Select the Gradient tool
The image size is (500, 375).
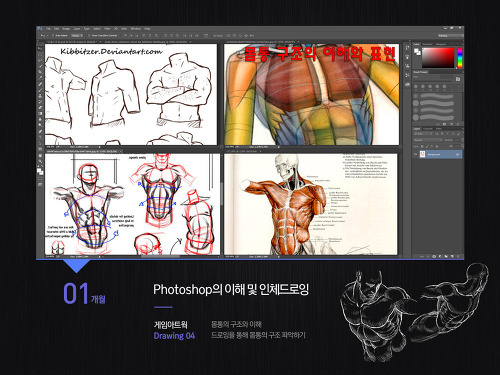[40, 114]
